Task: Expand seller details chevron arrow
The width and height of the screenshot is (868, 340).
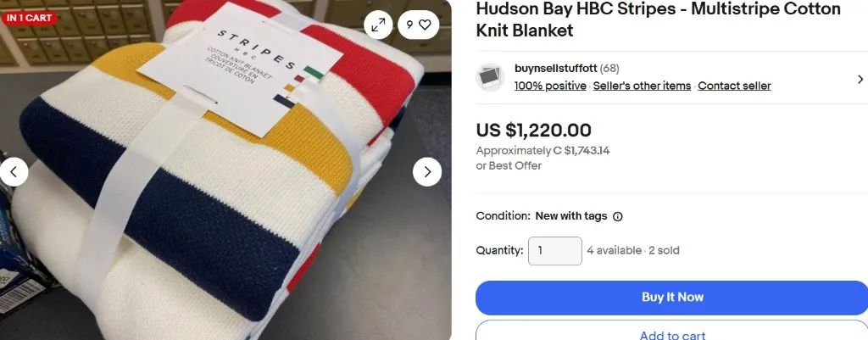Action: [x=860, y=79]
